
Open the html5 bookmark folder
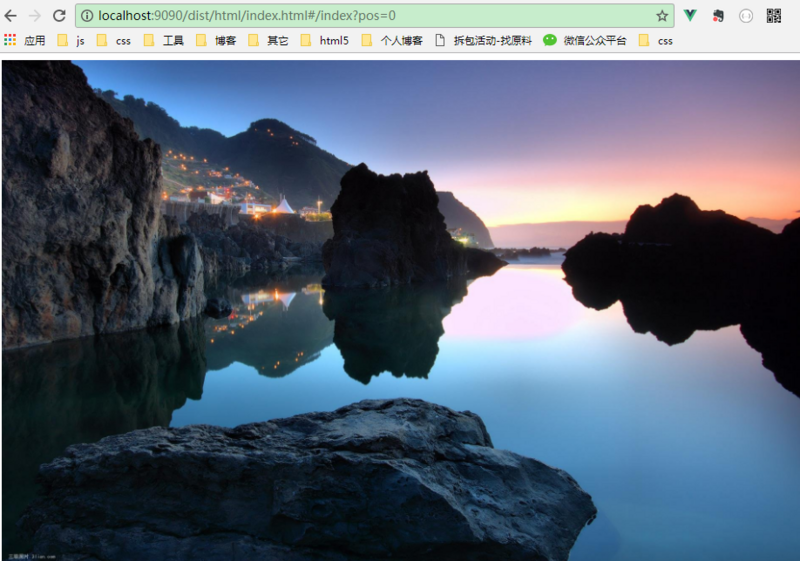coord(324,40)
